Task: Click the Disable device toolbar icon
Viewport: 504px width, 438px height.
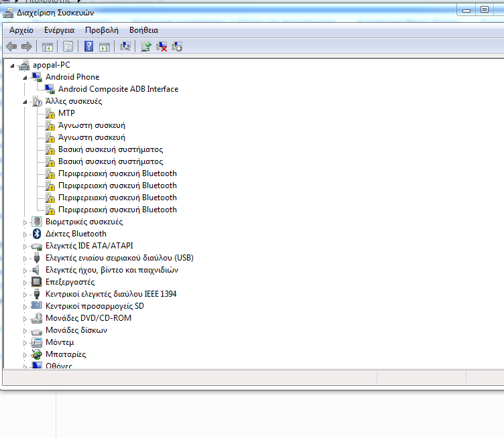Action: point(177,46)
